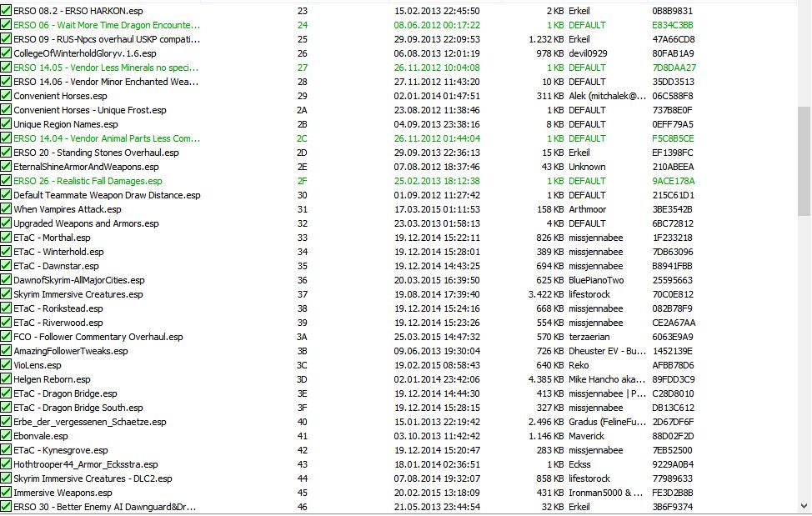Select VioLens.esp row
Screen dimensions: 812x516
[38, 365]
